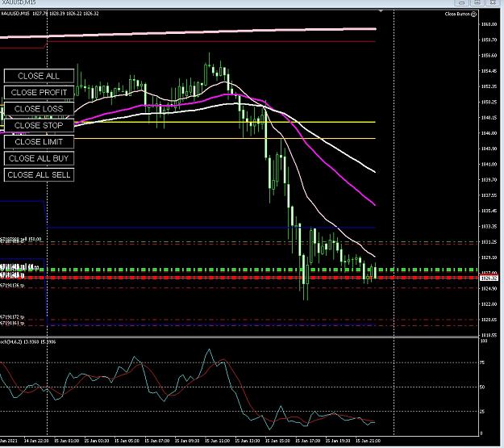Click the CLOSE ALL BUY button
Image resolution: width=504 pixels, height=448 pixels.
pos(39,158)
